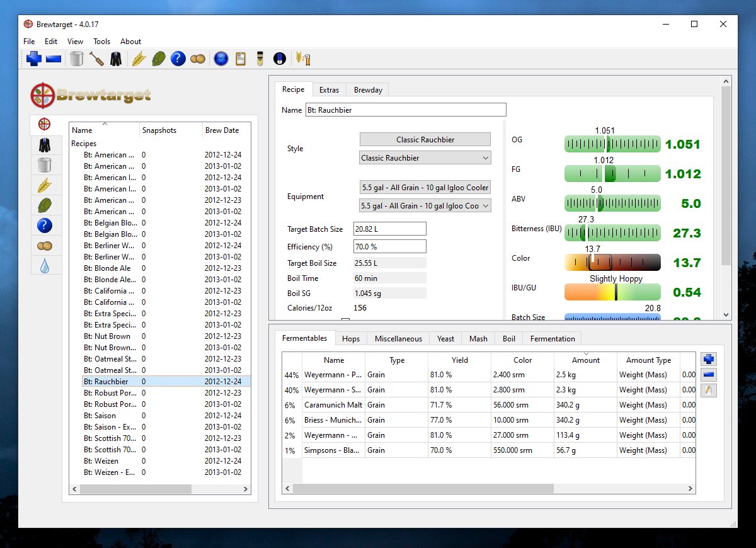Sort fermentables by Amount column header

pyautogui.click(x=586, y=360)
